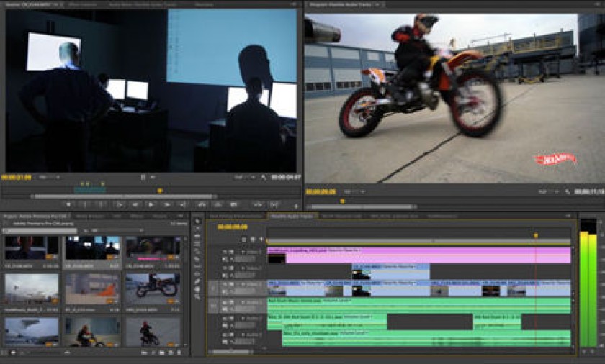Toggle Video 1 track output eye
The height and width of the screenshot is (364, 605).
225,284
